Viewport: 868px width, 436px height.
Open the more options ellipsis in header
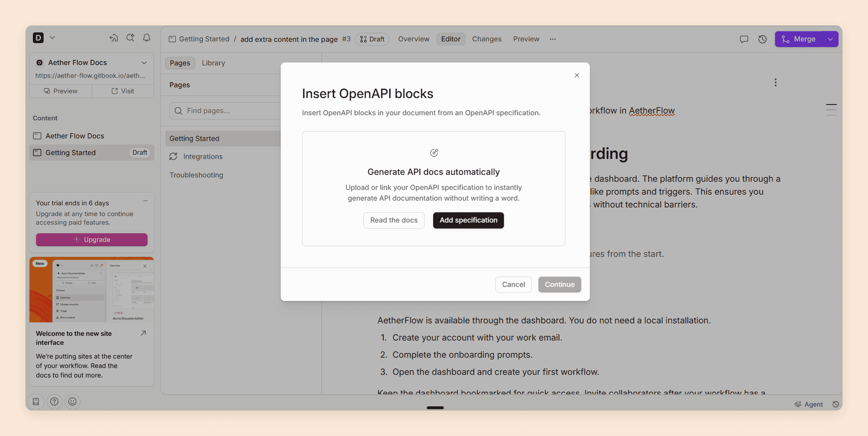pyautogui.click(x=553, y=39)
